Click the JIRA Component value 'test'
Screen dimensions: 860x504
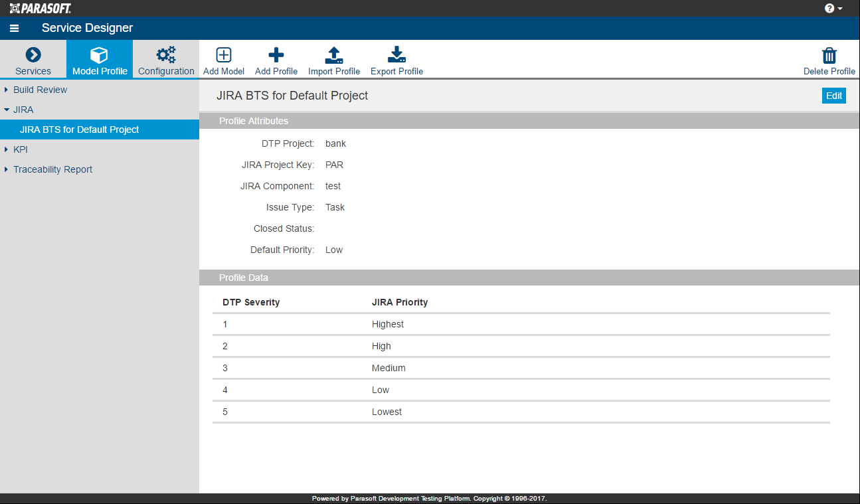tap(333, 186)
